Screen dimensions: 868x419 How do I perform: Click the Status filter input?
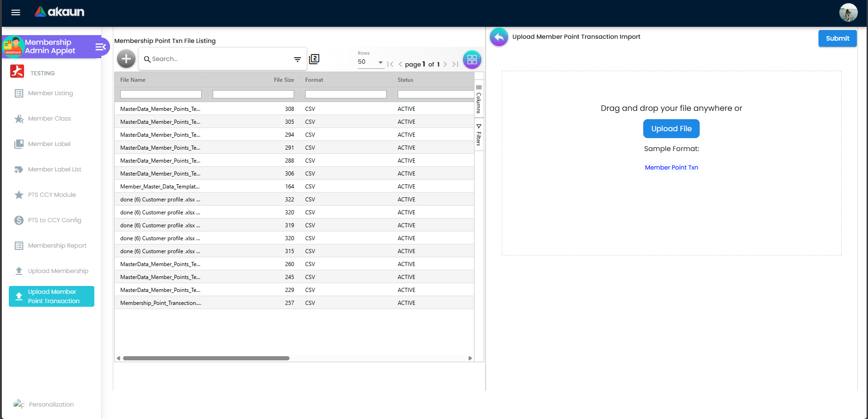pos(436,94)
